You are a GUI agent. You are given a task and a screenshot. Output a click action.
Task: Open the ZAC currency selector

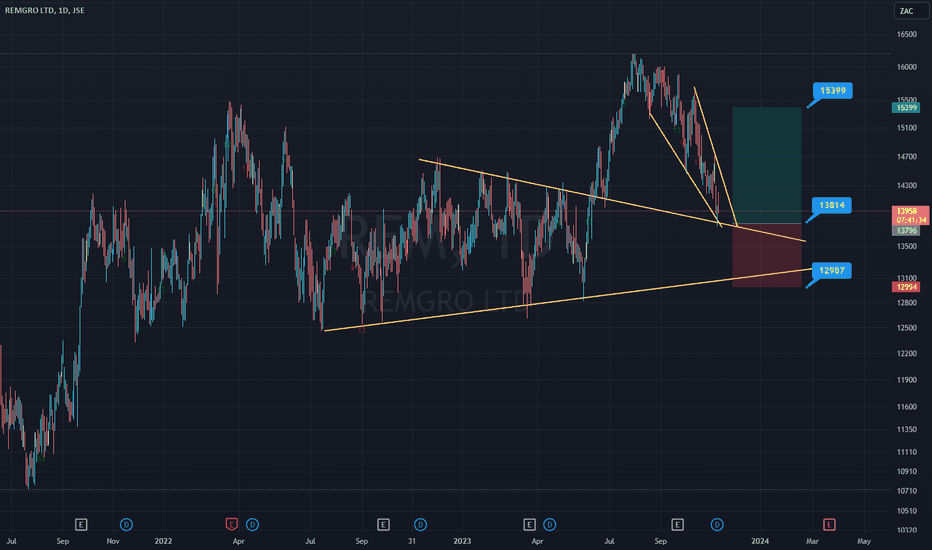click(x=912, y=11)
